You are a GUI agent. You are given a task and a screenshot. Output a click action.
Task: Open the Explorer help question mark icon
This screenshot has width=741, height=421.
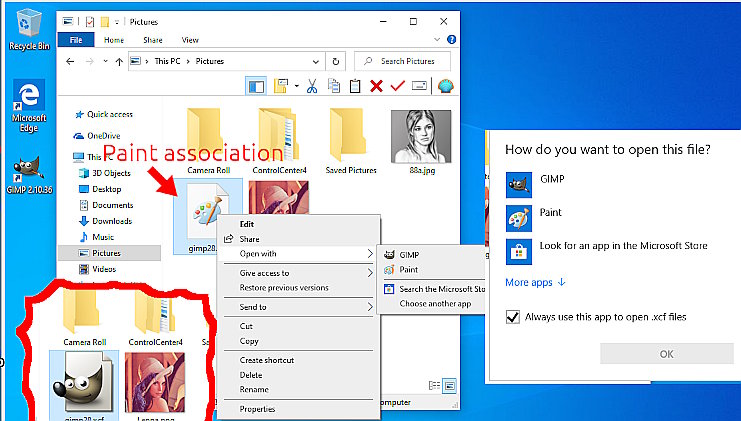(451, 40)
